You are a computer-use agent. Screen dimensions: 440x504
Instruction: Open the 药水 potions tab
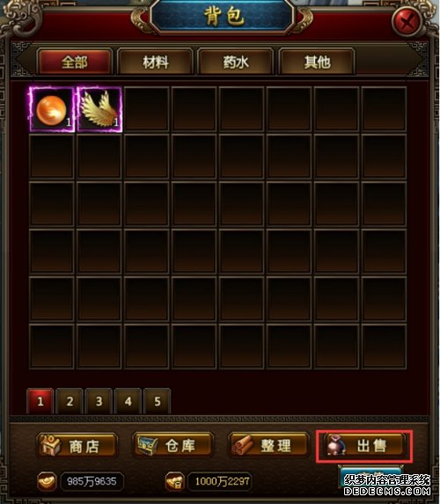point(236,62)
